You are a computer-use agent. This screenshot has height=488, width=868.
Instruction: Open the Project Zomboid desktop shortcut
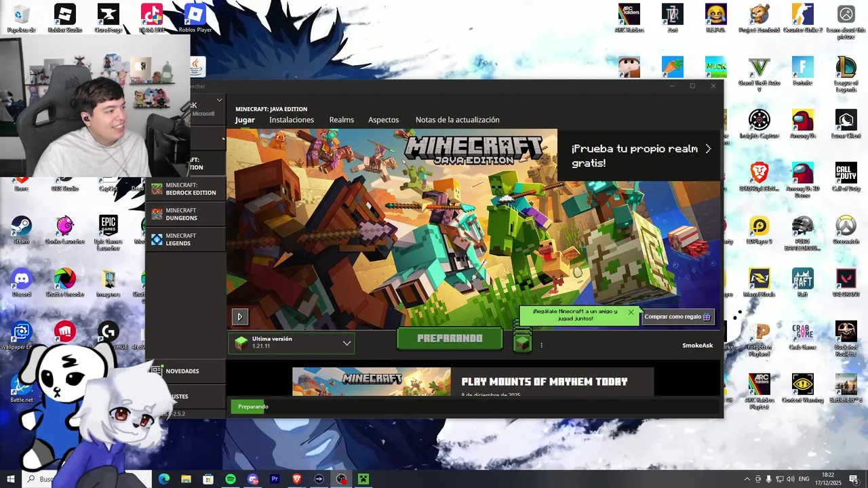pyautogui.click(x=759, y=18)
